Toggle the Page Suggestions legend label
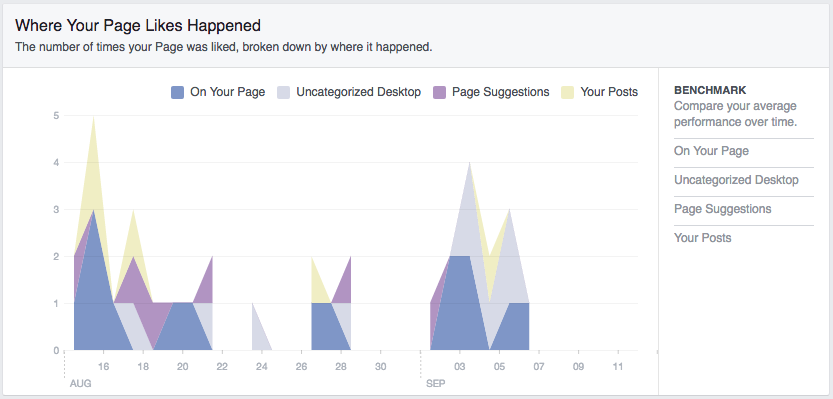Screen dimensions: 833x399 click(500, 92)
